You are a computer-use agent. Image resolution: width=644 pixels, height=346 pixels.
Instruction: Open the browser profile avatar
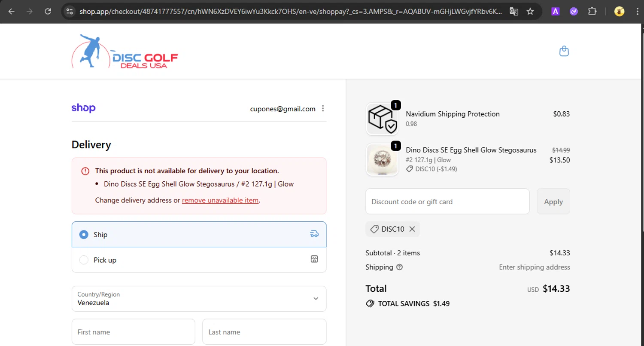619,12
